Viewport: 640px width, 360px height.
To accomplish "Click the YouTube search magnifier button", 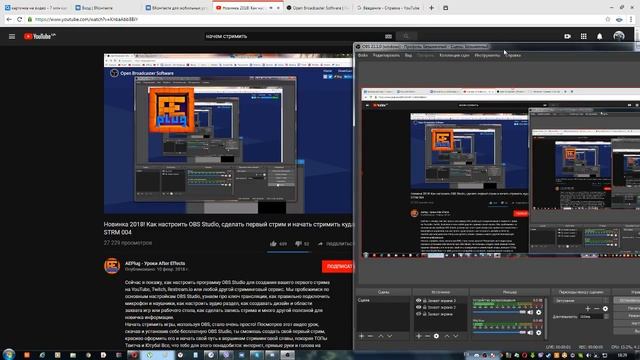I will (406, 36).
